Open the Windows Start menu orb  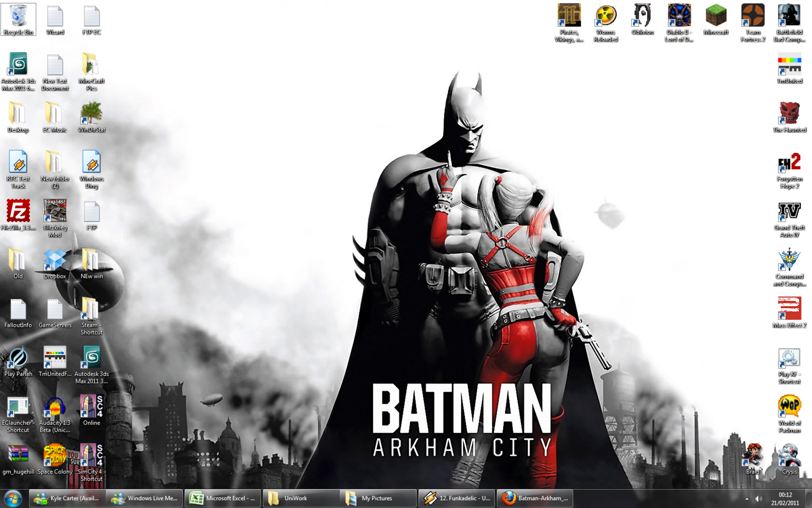tap(13, 498)
